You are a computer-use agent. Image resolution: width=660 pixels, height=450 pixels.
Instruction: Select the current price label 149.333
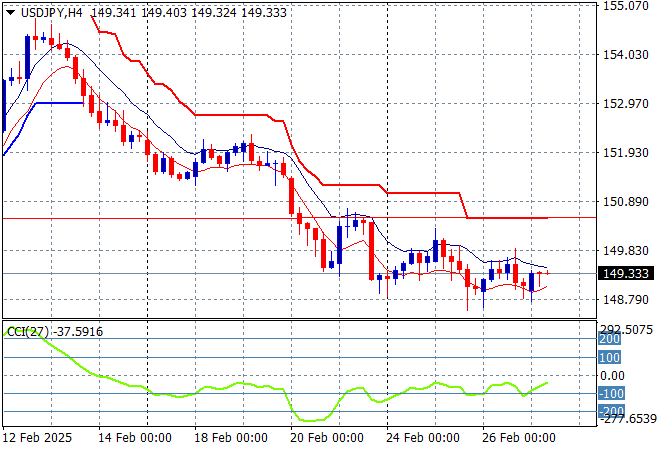[625, 274]
